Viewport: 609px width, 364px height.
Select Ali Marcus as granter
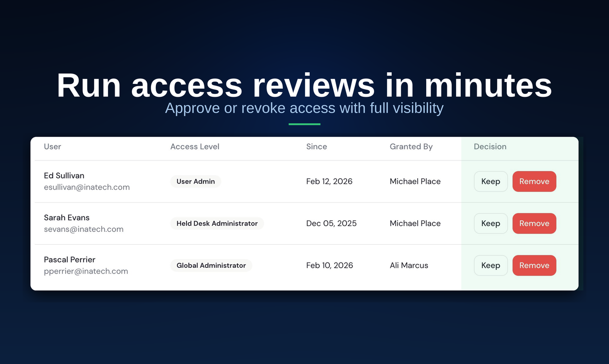(x=409, y=265)
